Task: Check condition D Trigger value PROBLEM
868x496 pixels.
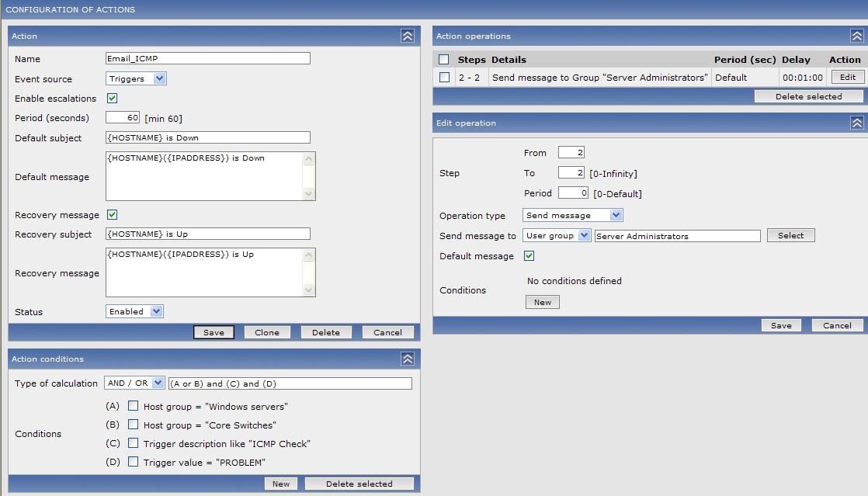Action: pyautogui.click(x=134, y=462)
